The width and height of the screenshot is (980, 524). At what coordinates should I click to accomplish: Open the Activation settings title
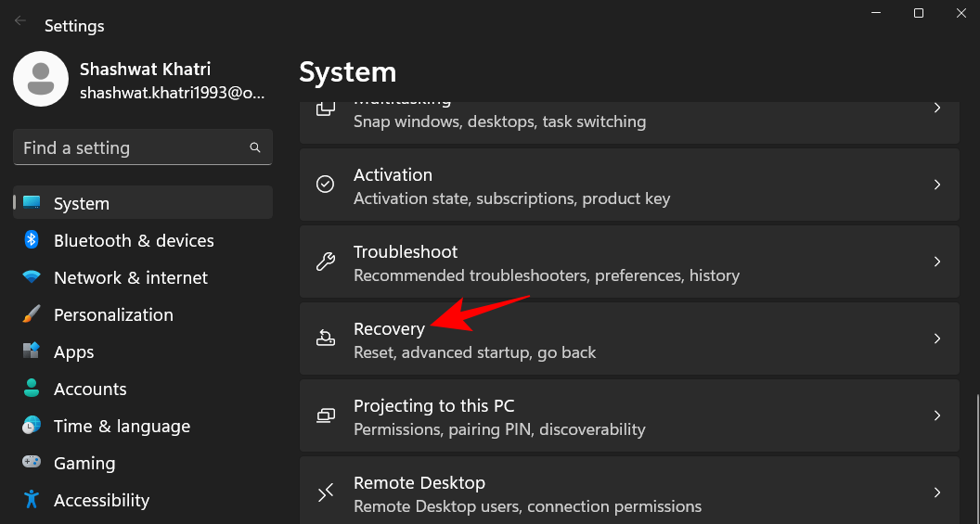coord(393,174)
